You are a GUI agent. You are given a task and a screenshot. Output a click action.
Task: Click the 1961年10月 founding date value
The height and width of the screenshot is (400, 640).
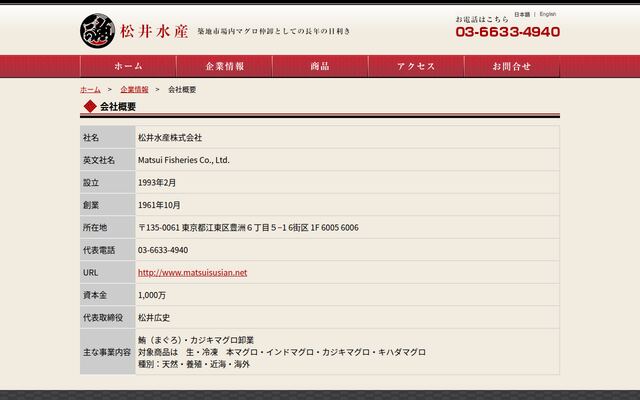click(159, 205)
